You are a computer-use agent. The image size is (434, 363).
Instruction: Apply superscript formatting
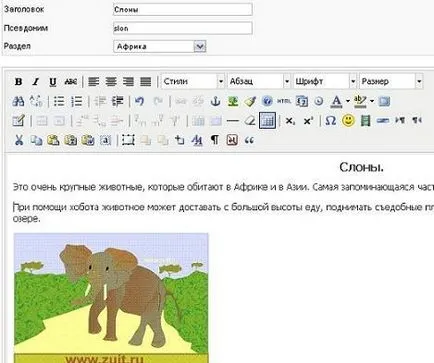coord(308,121)
